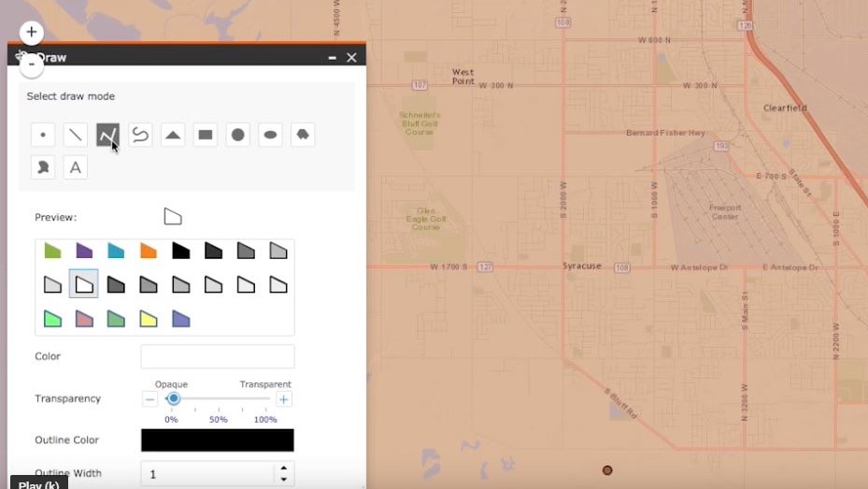Zoom in on the map
The width and height of the screenshot is (868, 489).
tap(31, 33)
